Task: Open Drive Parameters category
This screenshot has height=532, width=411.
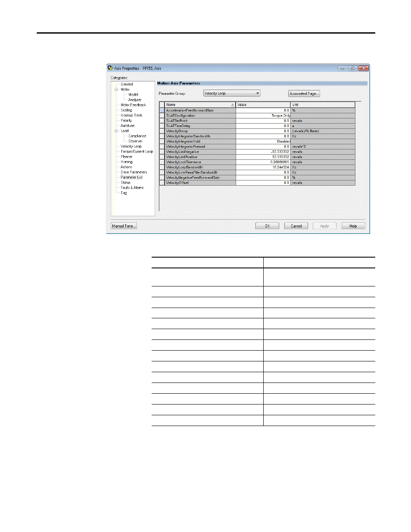Action: coord(134,172)
